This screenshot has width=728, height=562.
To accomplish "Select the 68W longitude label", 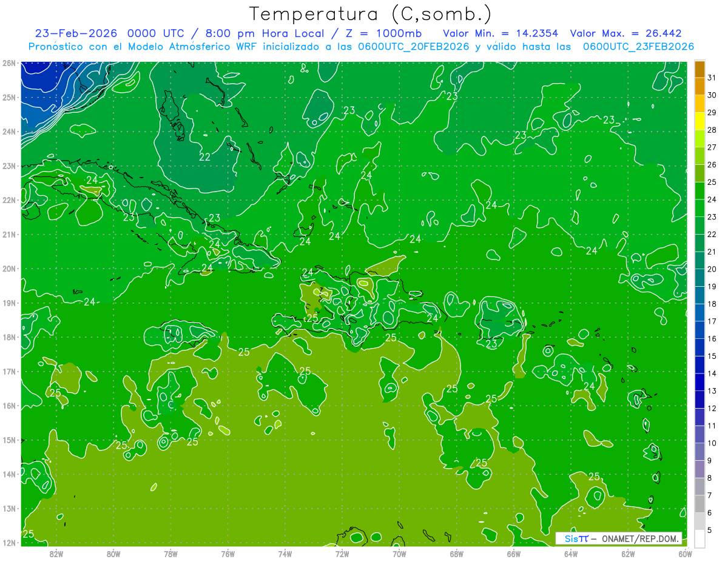I will pos(457,554).
